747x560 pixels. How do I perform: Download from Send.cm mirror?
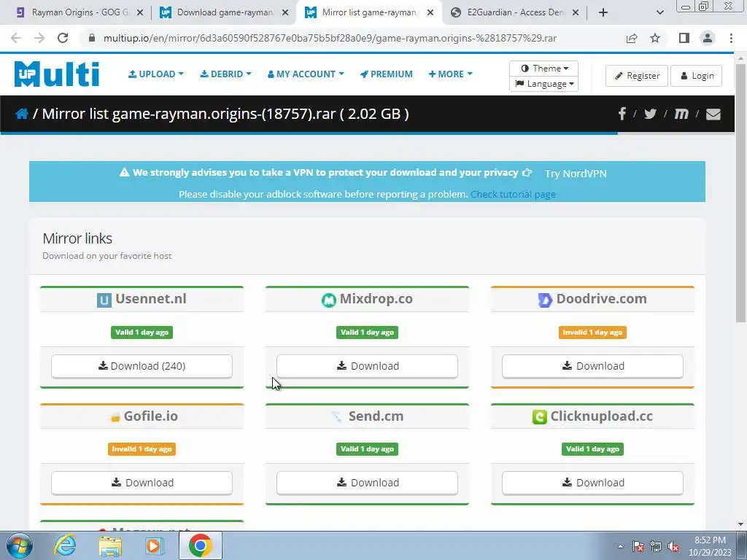point(368,483)
